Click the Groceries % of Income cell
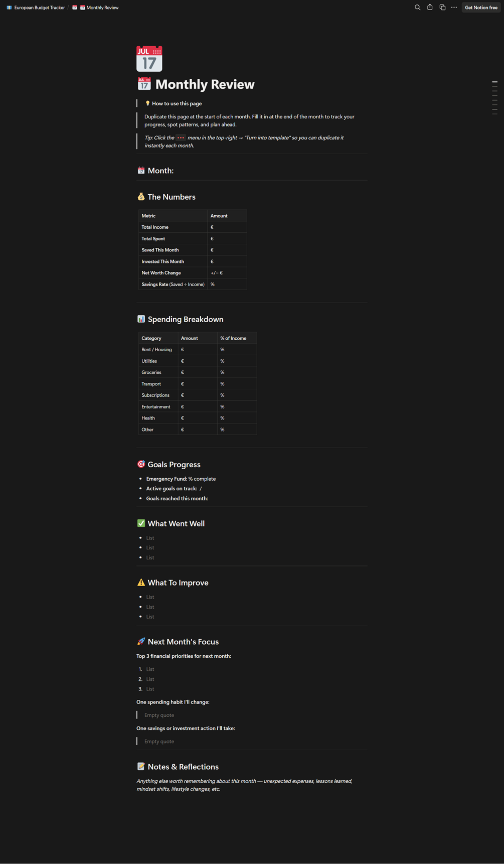The image size is (504, 864). click(x=237, y=372)
